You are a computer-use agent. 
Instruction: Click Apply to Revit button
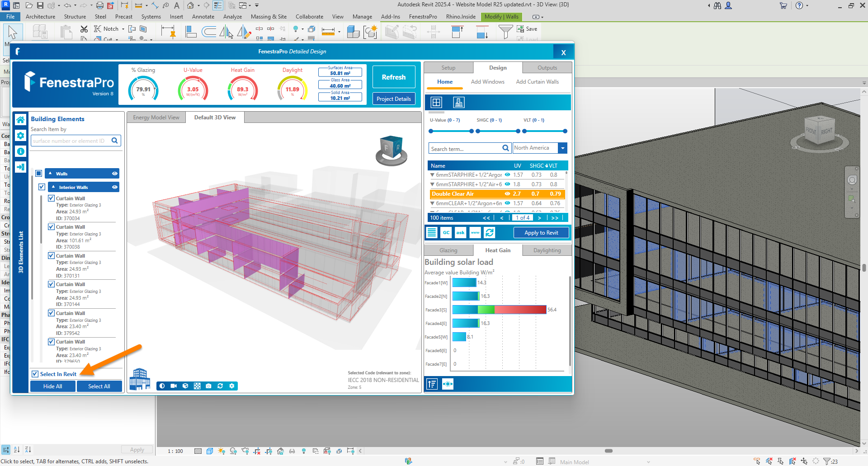click(541, 233)
